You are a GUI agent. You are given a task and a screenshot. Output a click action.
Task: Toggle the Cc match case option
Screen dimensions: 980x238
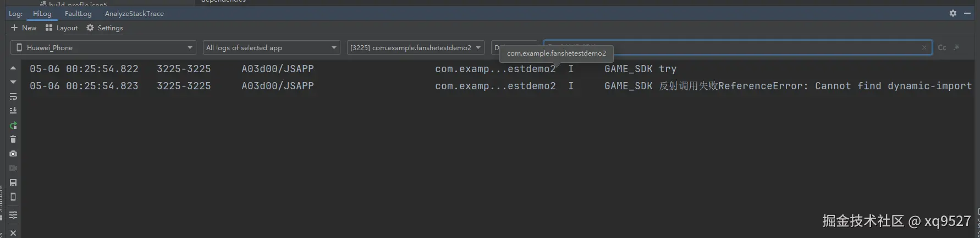click(x=942, y=48)
